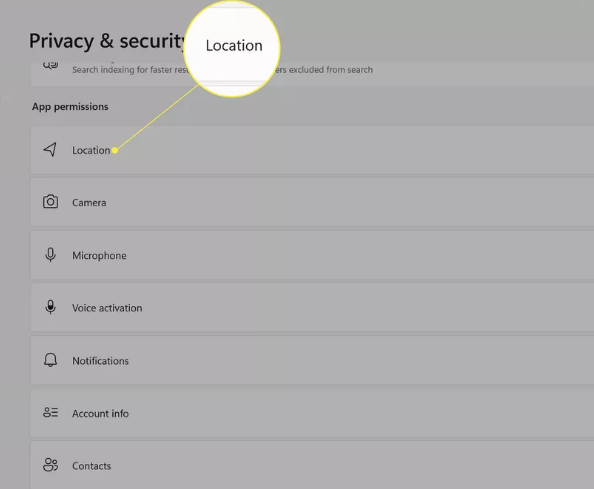Open the search indexing description row
Viewport: 594px width, 489px height.
[312, 72]
